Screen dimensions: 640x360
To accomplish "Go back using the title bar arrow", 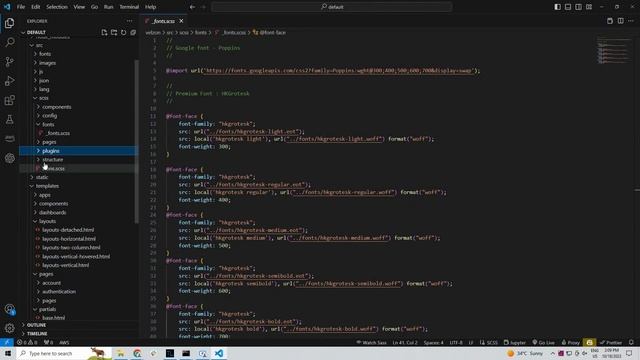I will point(192,7).
